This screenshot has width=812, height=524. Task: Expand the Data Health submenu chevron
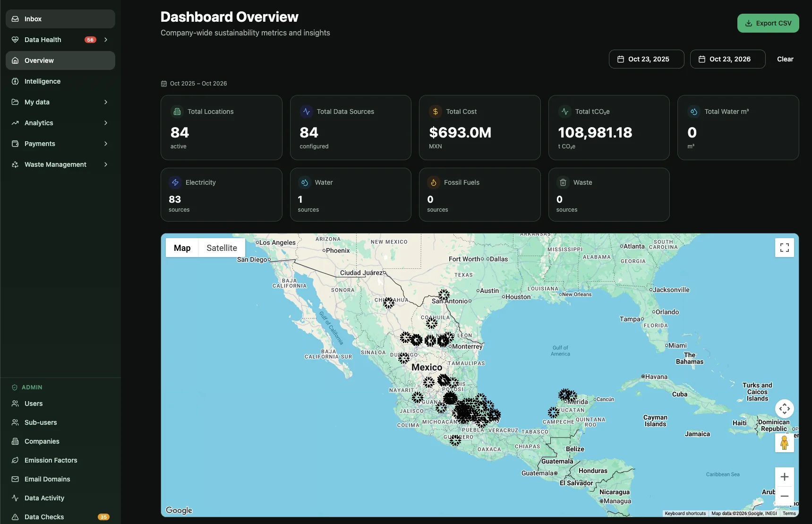tap(106, 40)
